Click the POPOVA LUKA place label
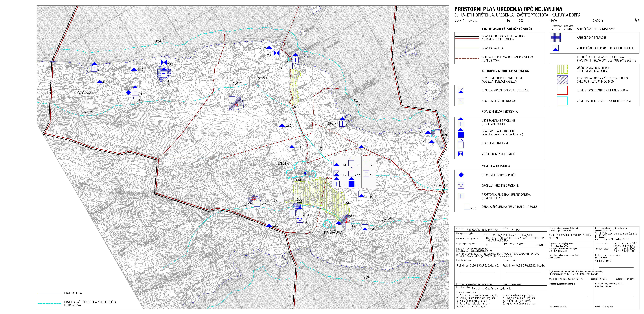 point(333,232)
